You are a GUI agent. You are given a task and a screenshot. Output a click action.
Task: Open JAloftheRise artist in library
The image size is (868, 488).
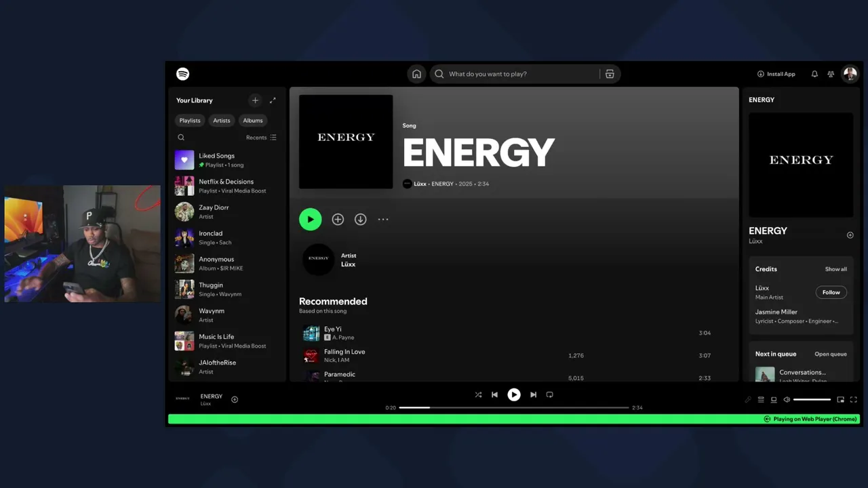coord(227,367)
